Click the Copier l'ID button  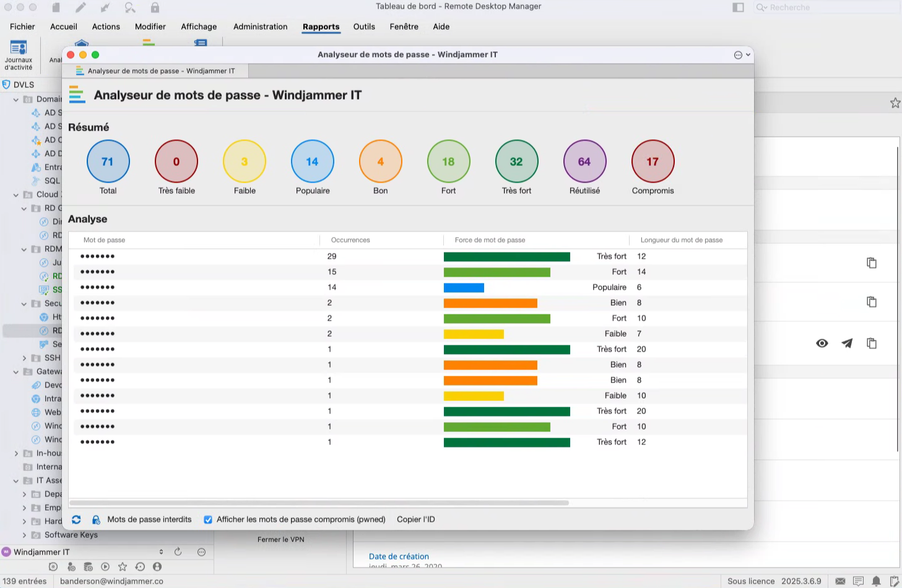[x=415, y=520]
